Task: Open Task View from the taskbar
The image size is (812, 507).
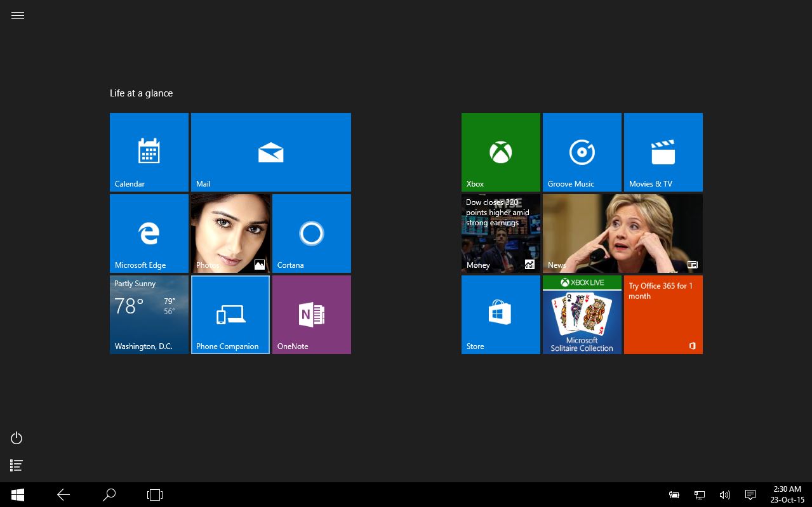Action: pos(154,494)
